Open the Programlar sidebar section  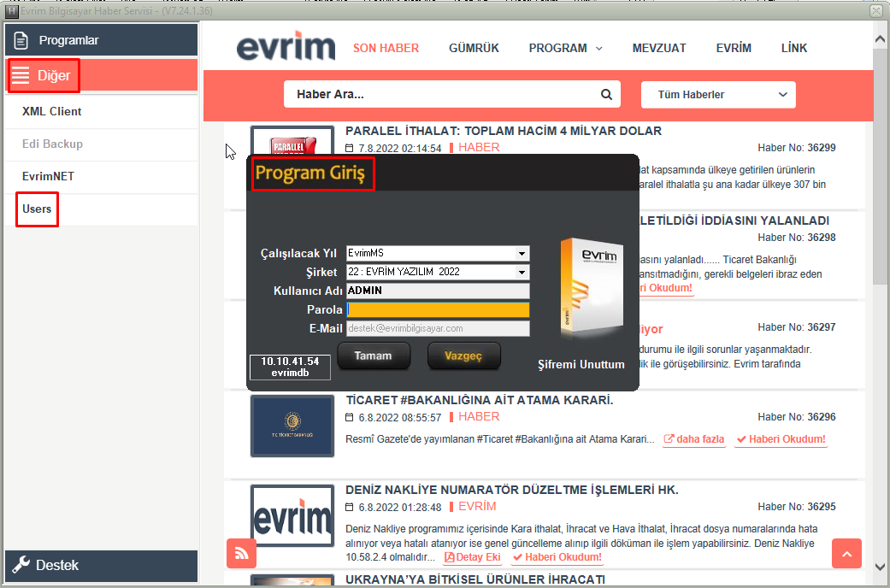click(x=101, y=39)
